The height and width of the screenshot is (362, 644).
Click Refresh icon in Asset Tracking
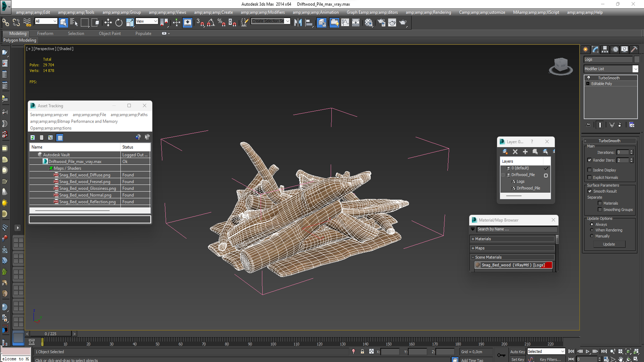[x=33, y=137]
